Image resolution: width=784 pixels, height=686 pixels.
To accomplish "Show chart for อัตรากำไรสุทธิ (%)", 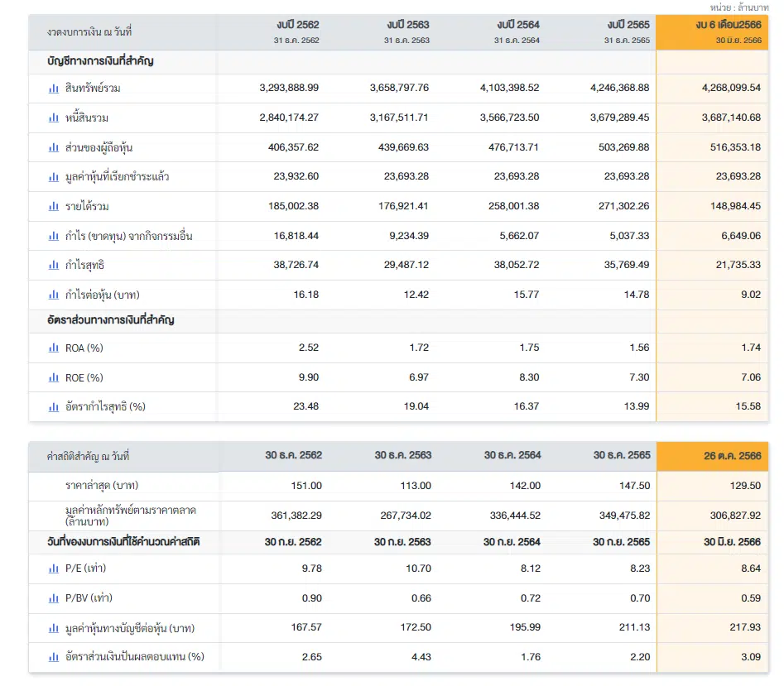I will click(54, 407).
